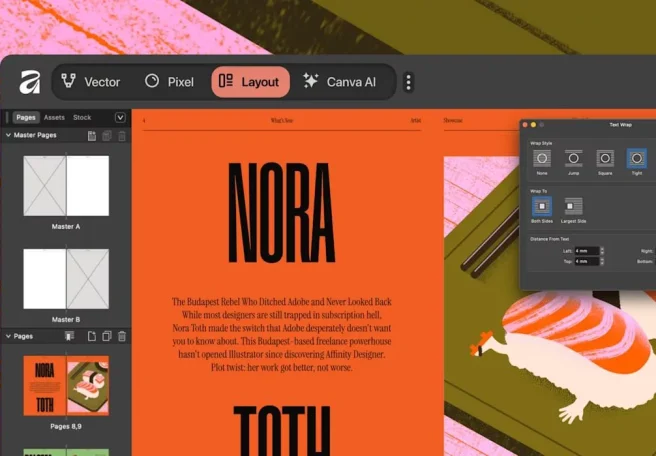Click the Left distance input field
This screenshot has width=656, height=456.
coord(586,251)
